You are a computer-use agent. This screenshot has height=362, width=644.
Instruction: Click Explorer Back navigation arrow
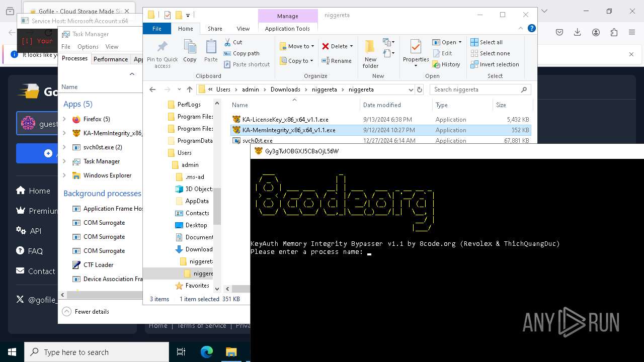152,89
